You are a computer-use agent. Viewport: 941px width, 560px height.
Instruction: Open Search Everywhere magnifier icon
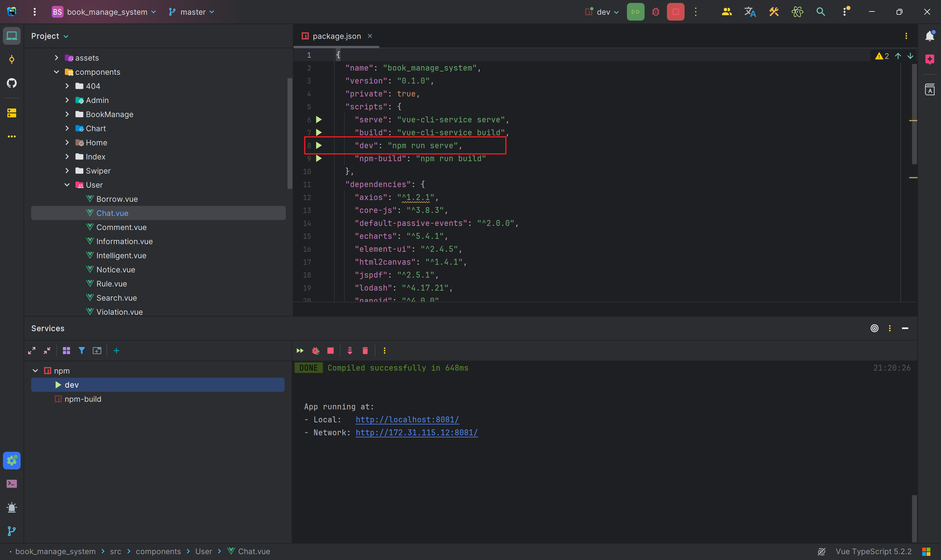coord(821,12)
